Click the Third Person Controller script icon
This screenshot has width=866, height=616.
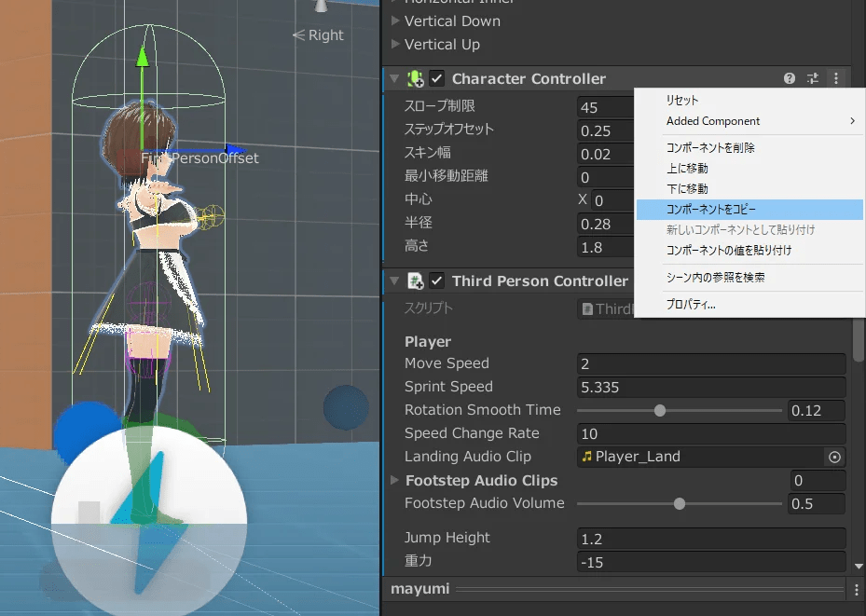tap(416, 281)
